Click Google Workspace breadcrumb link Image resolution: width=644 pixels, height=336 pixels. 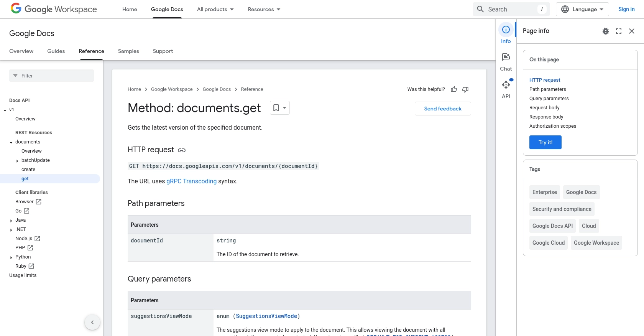pyautogui.click(x=172, y=89)
